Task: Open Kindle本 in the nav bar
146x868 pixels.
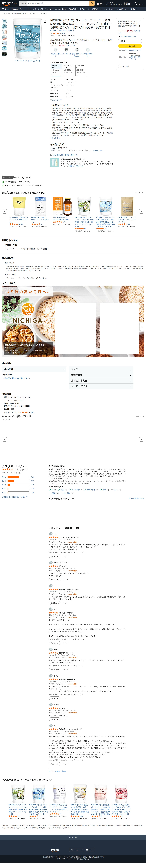Action: (x=134, y=9)
